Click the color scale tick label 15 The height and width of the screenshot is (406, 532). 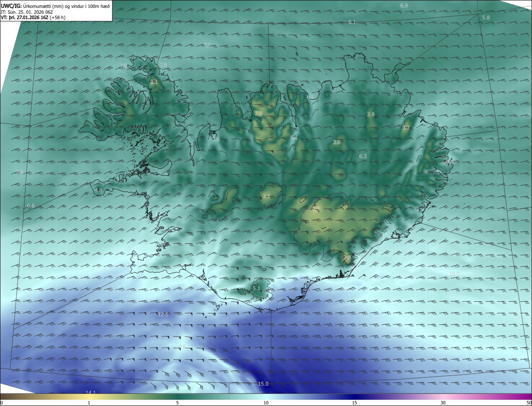pos(355,403)
